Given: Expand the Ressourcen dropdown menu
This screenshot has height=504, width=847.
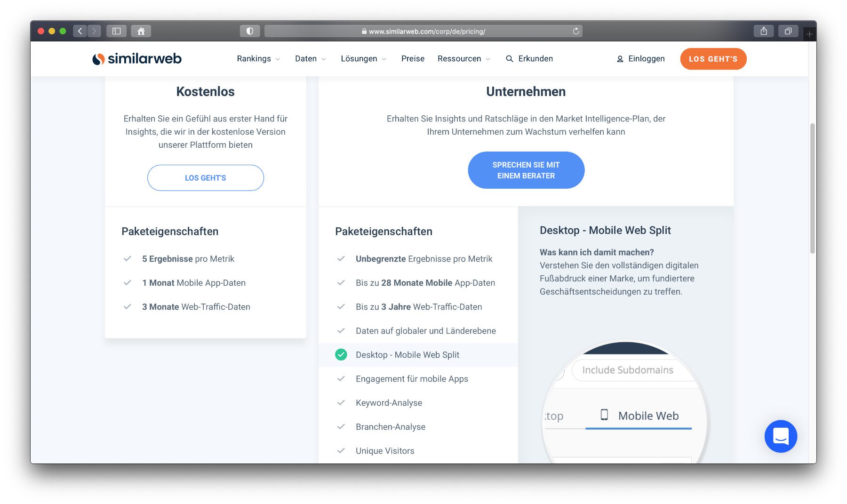Looking at the screenshot, I should (464, 59).
